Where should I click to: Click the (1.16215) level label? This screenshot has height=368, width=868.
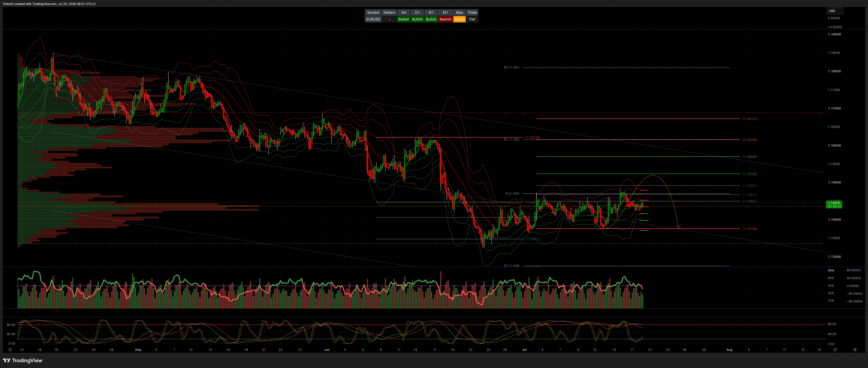click(x=533, y=137)
